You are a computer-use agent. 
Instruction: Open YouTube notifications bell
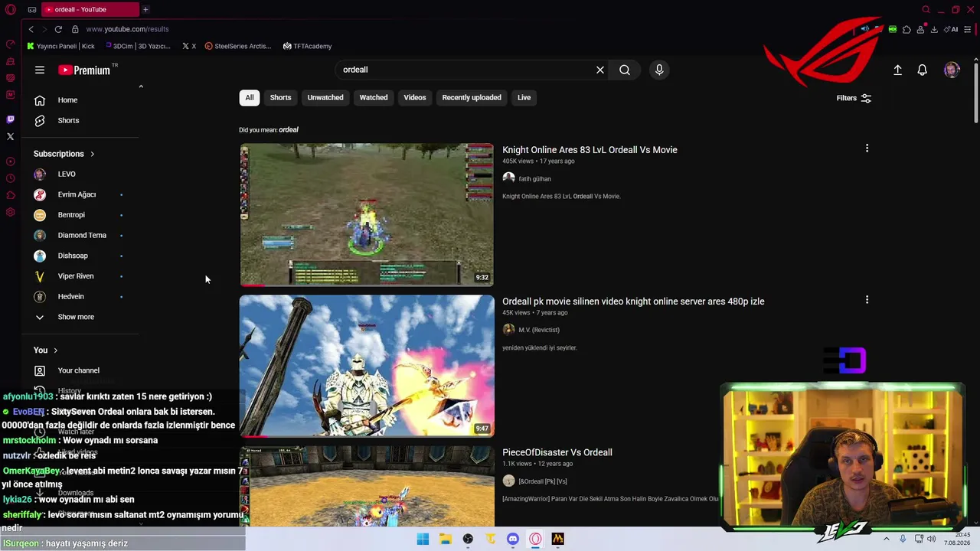pyautogui.click(x=923, y=70)
